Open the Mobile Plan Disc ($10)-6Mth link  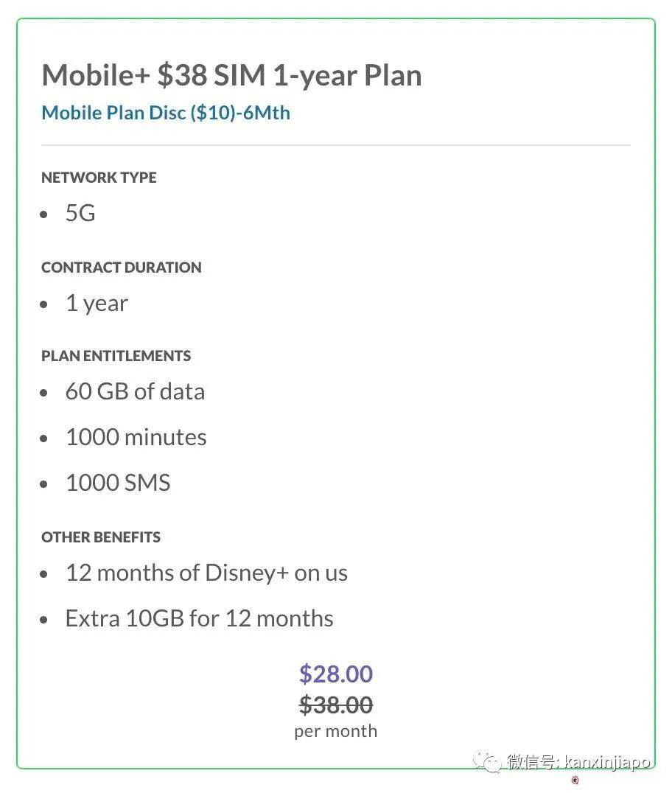[166, 113]
